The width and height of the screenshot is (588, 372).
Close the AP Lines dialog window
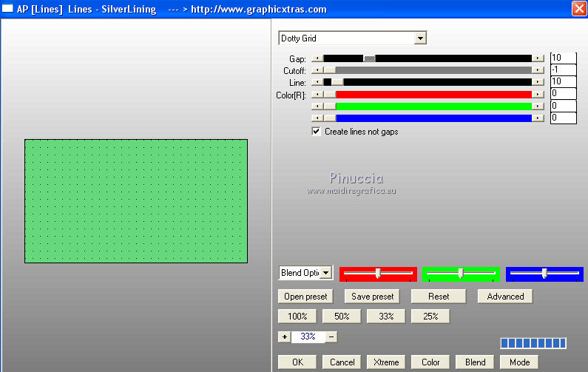tap(579, 9)
